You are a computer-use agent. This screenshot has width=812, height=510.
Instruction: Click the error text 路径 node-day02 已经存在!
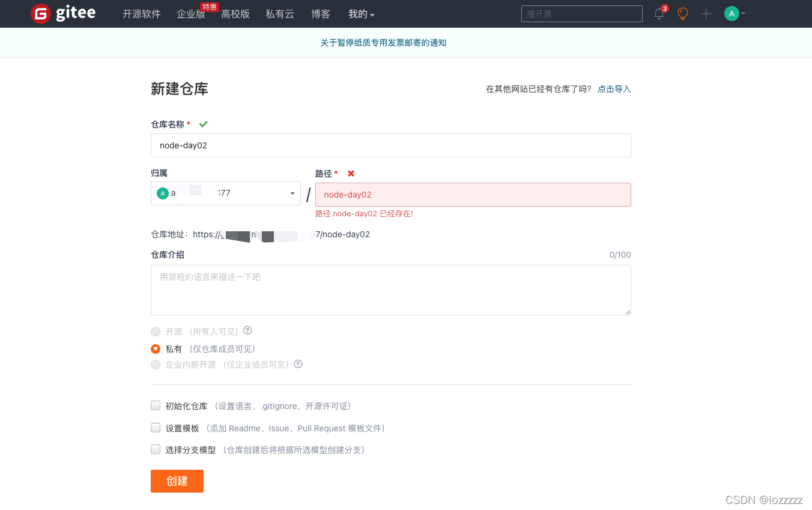click(x=364, y=214)
